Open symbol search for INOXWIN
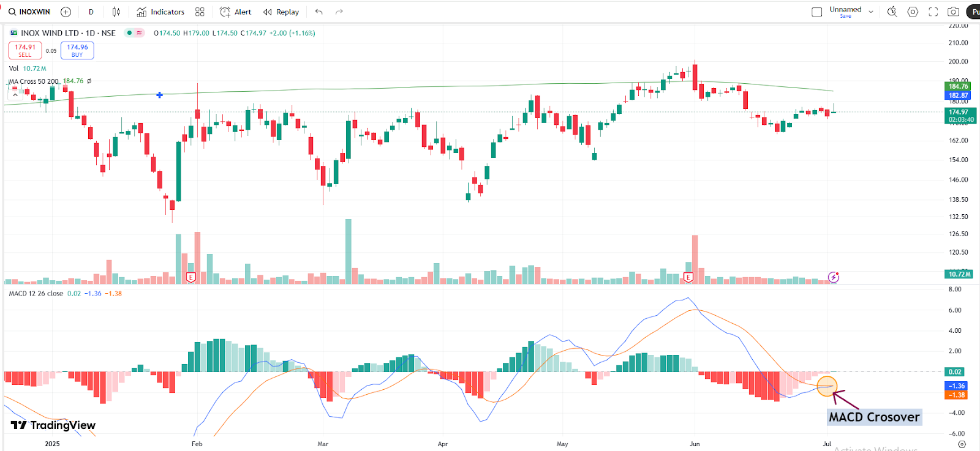Viewport: 980px width, 451px height. pos(29,12)
